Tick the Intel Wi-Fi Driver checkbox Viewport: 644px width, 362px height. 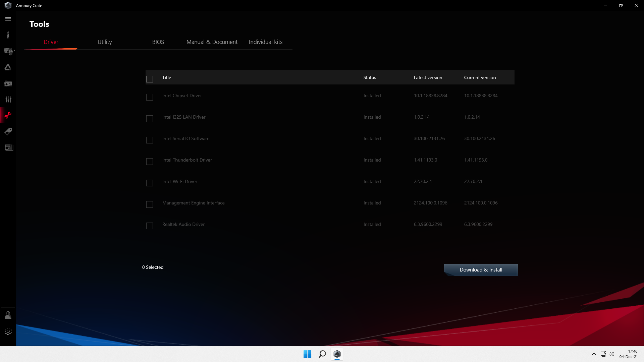(x=150, y=183)
